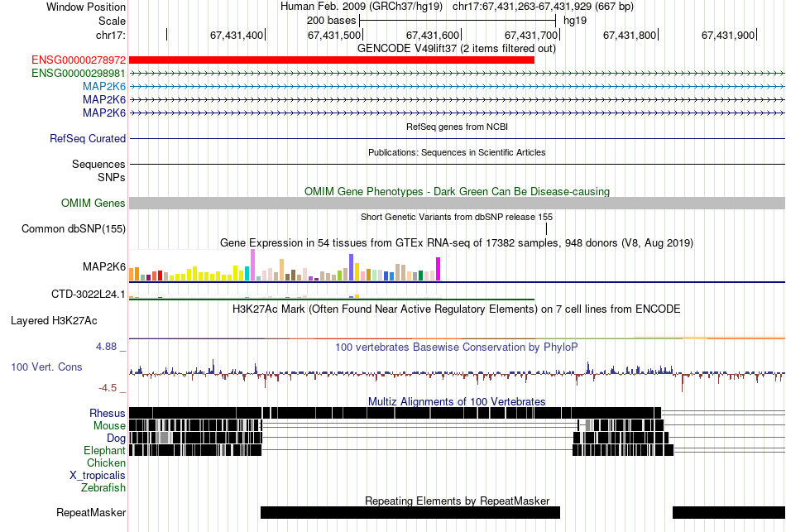Click the tall magenta GTEx bar for MAP2K6
The width and height of the screenshot is (786, 532).
tap(439, 269)
